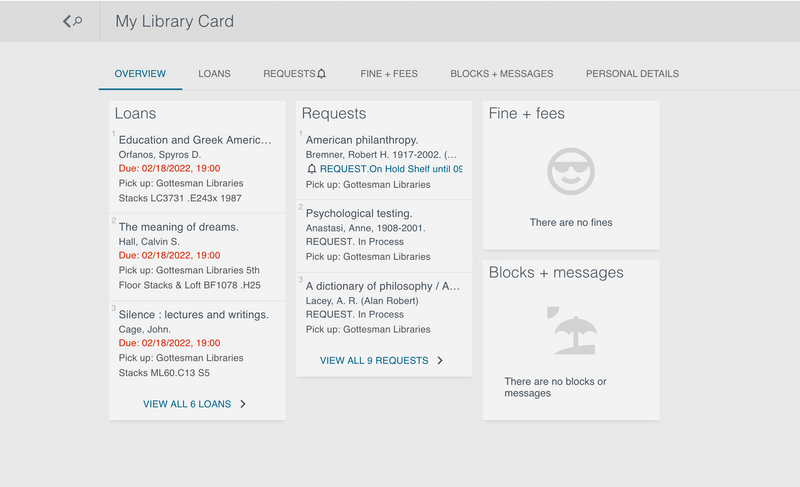Click chevron next to View All 6 Loans

click(243, 404)
